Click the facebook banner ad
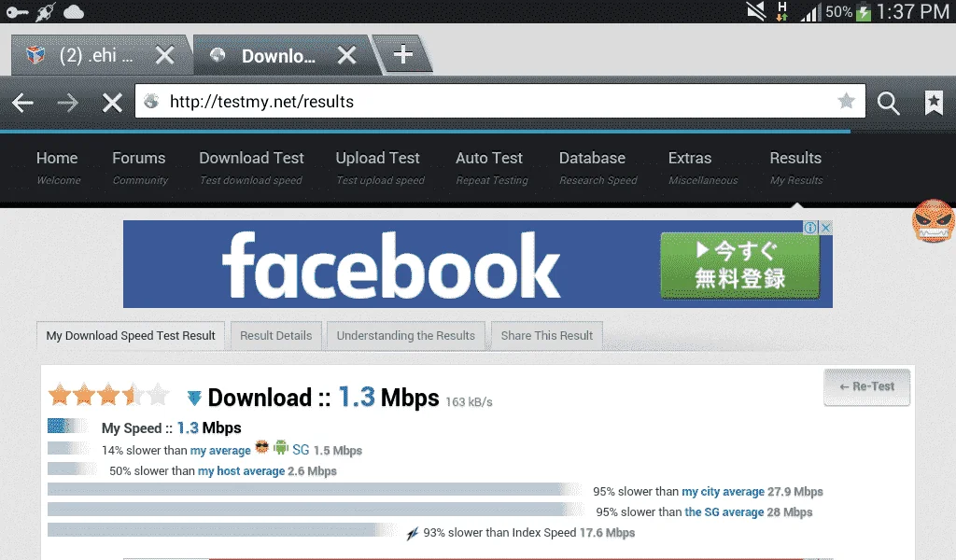 tap(477, 264)
